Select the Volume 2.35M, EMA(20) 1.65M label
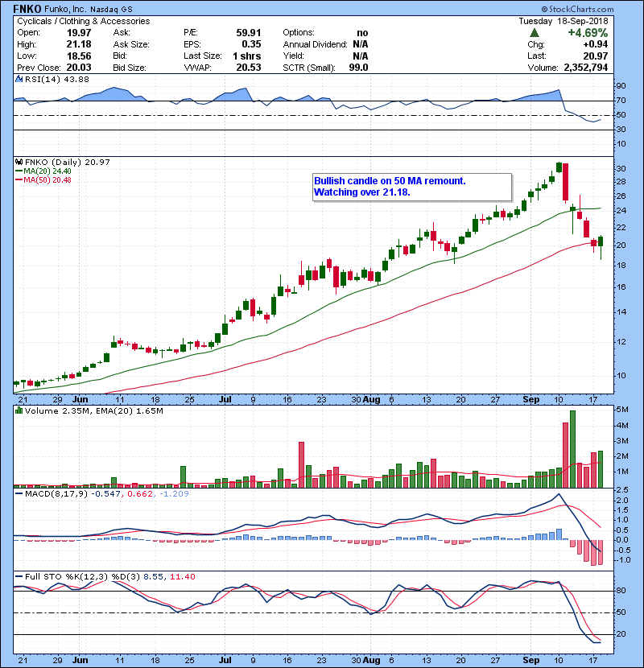Viewport: 644px width, 668px height. click(x=93, y=411)
